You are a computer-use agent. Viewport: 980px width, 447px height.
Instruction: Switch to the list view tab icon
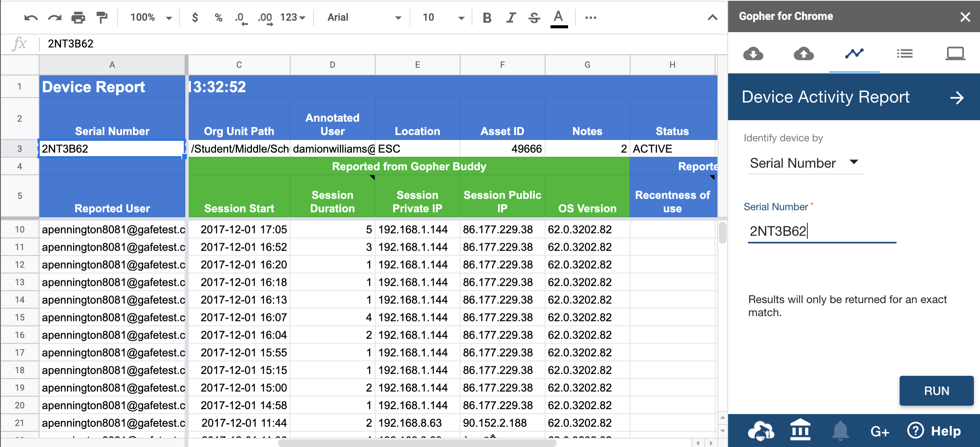coord(905,54)
